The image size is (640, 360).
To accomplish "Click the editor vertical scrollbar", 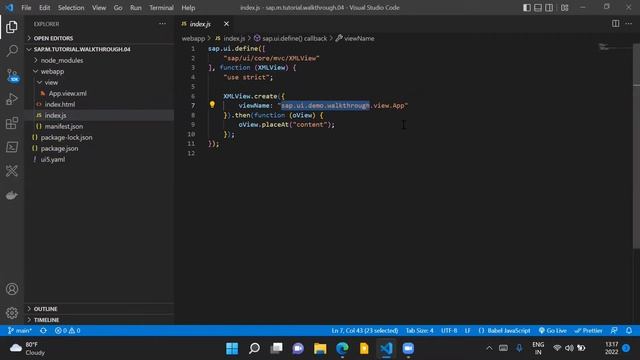I will (636, 146).
